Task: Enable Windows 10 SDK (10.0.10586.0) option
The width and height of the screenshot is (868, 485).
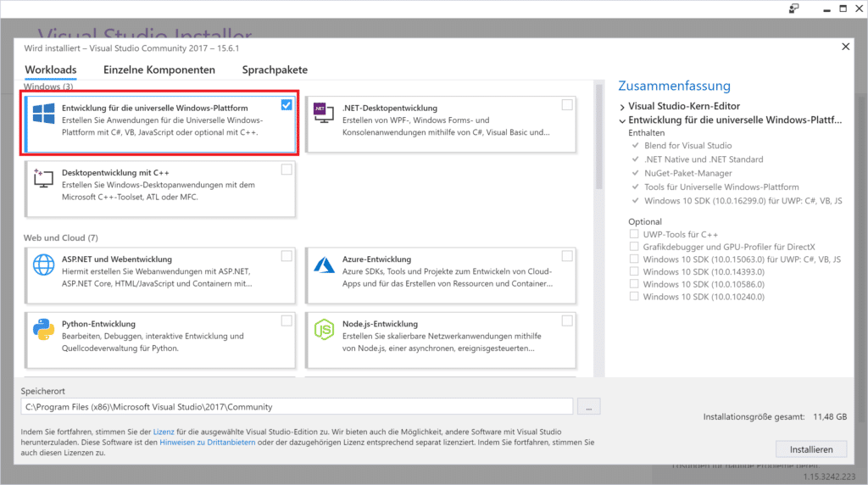Action: pos(634,283)
